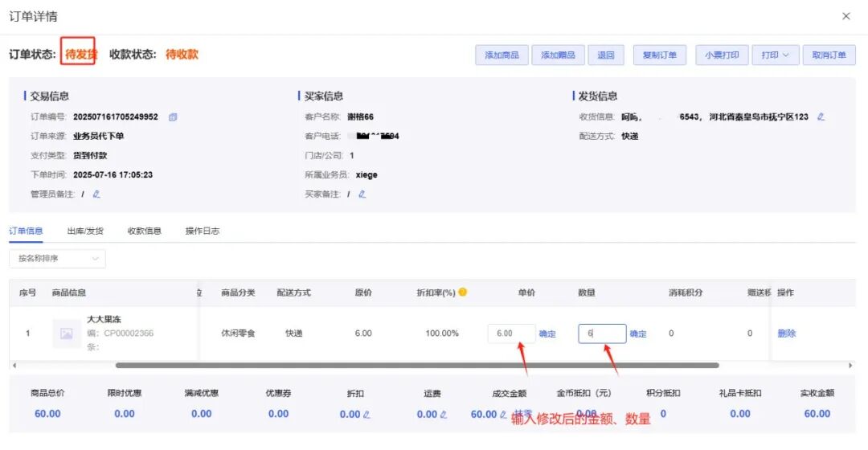Click the 折扣率(%) column header
This screenshot has height=450, width=868.
click(x=436, y=292)
